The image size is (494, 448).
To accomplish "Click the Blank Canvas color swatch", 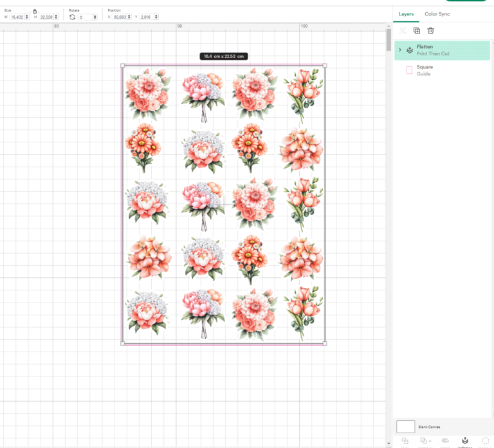I will 405,427.
